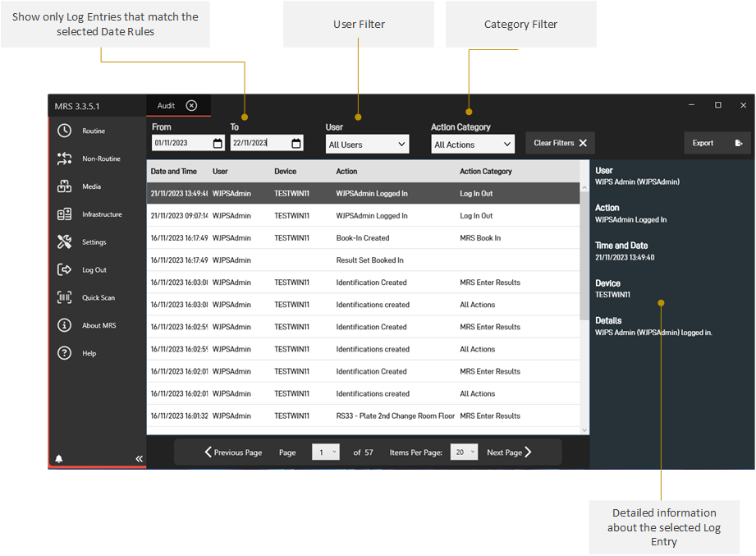The height and width of the screenshot is (556, 756).
Task: Select the Non-Routine icon in sidebar
Action: point(65,159)
